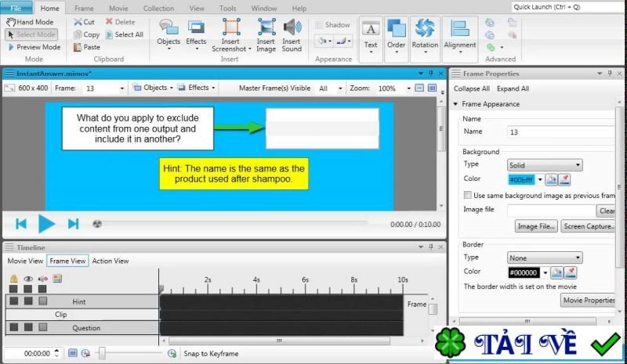This screenshot has height=364, width=627.
Task: Toggle the lock-all box under lock icon
Action: (x=13, y=289)
